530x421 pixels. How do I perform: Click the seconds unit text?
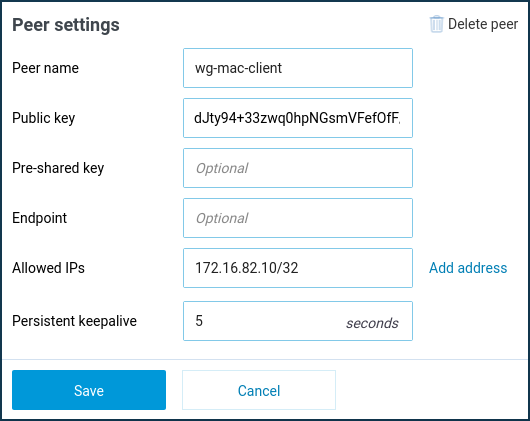coord(372,323)
